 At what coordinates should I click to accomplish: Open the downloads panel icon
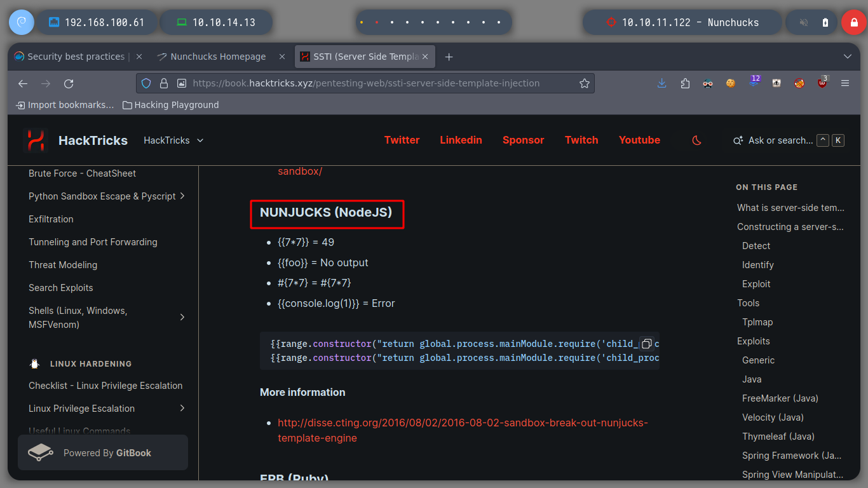tap(662, 83)
